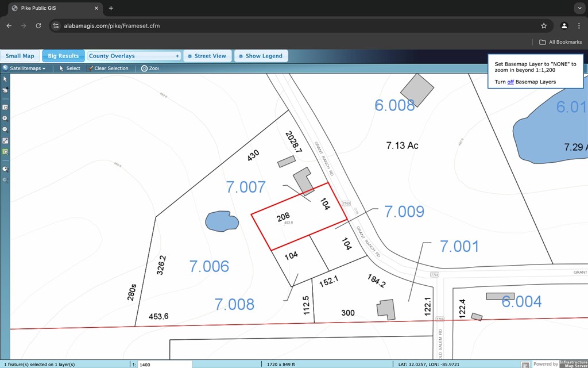Click the zoom out magnifier icon
588x368 pixels.
5,129
